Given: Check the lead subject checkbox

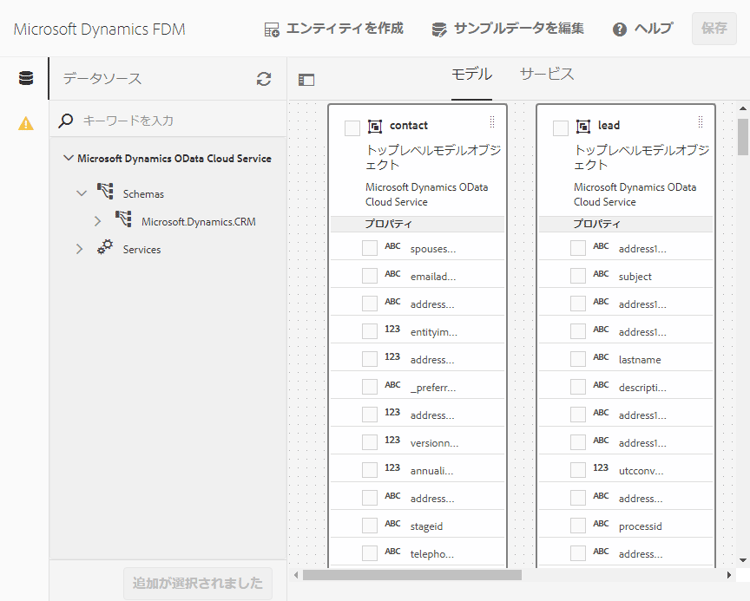Looking at the screenshot, I should click(x=578, y=276).
